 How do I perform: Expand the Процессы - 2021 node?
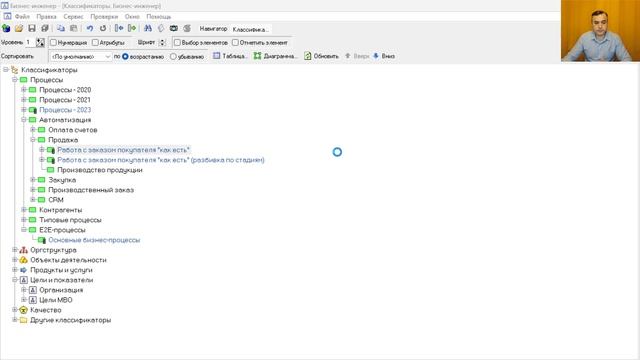point(24,100)
